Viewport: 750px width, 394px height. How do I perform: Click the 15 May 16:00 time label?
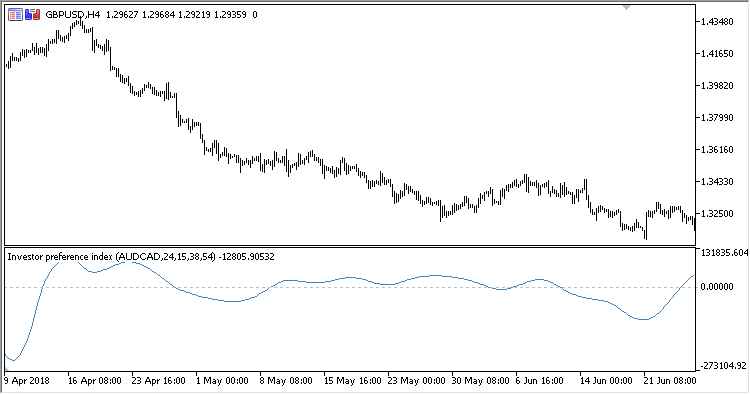(x=353, y=381)
